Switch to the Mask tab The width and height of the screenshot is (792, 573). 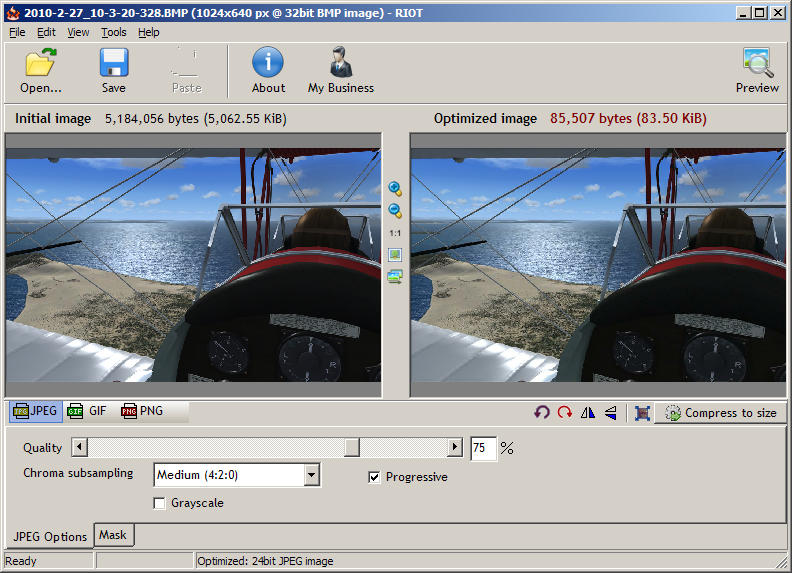coord(112,535)
